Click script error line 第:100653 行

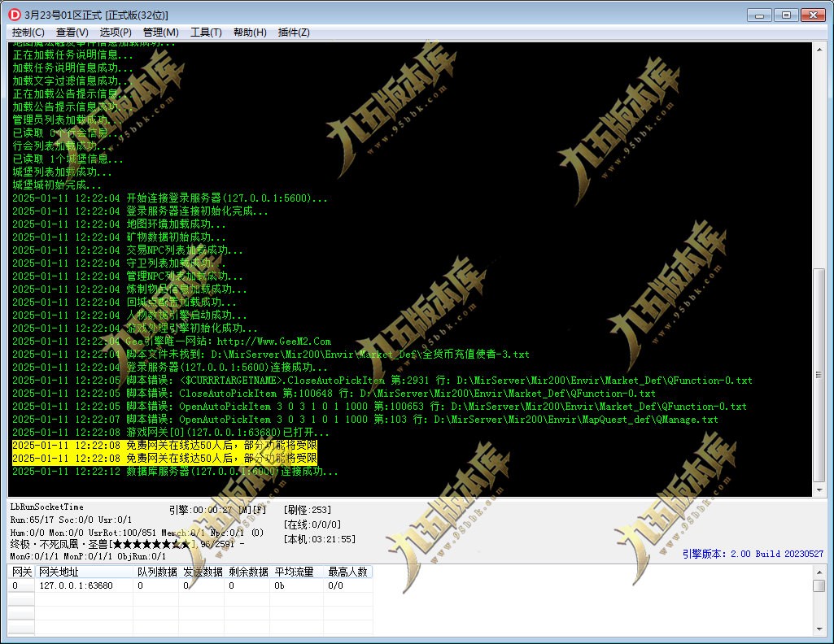379,407
